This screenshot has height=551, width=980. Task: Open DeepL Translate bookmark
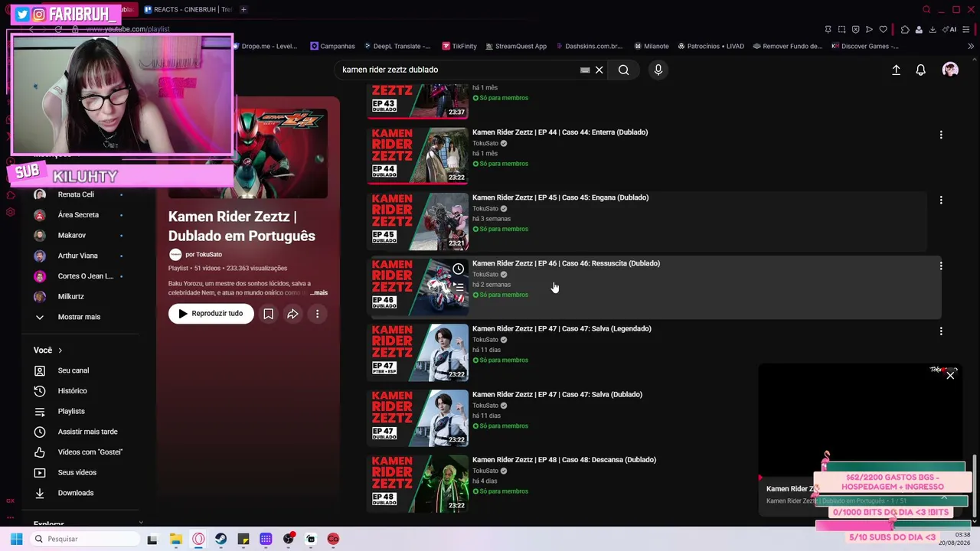coord(397,46)
